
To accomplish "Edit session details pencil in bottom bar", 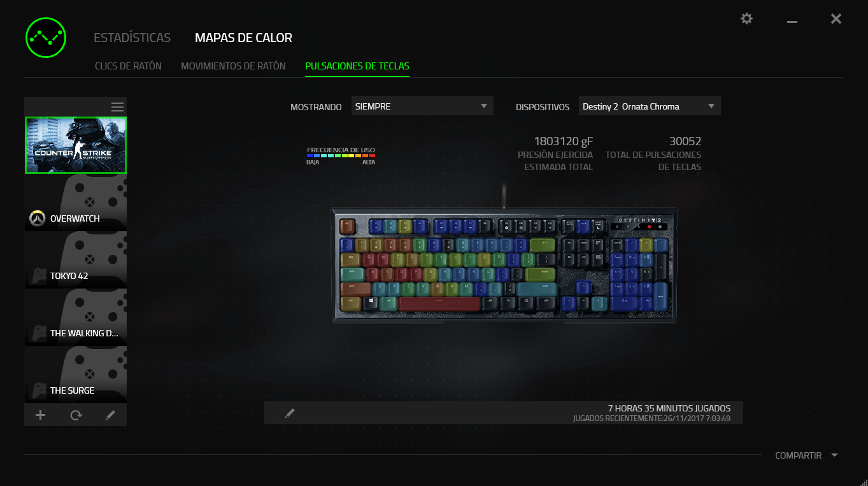I will point(290,413).
